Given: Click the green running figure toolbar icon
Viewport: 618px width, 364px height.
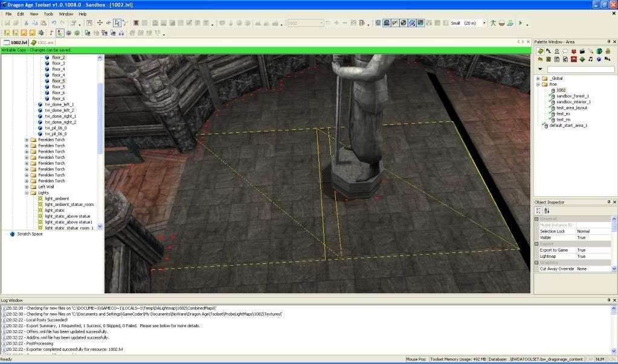Looking at the screenshot, I should 493,23.
